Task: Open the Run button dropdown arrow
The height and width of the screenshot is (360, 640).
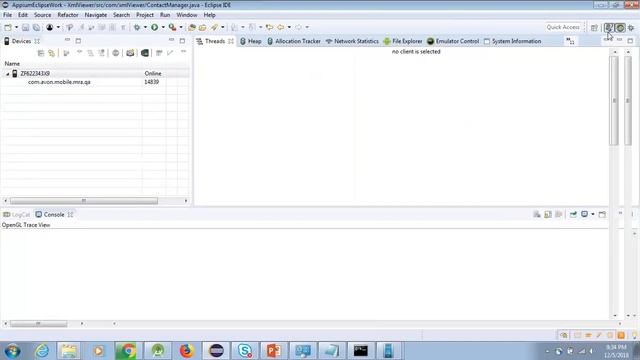Action: pyautogui.click(x=163, y=27)
